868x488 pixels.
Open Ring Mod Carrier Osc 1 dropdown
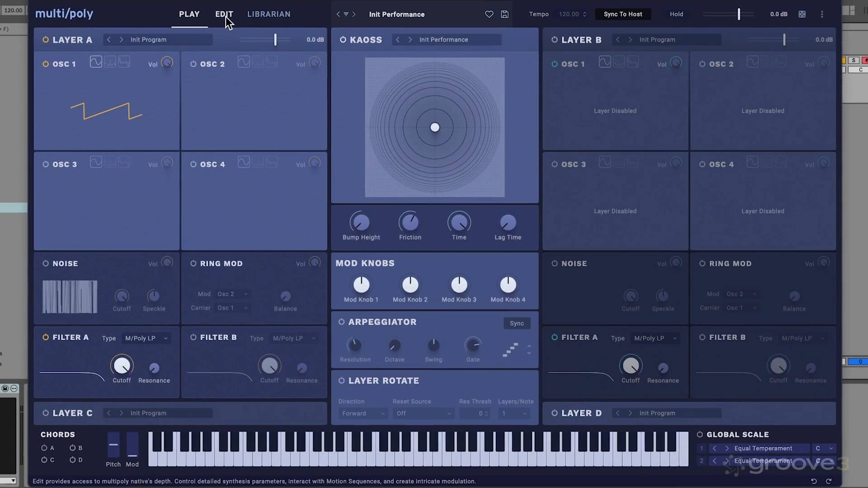click(x=232, y=308)
